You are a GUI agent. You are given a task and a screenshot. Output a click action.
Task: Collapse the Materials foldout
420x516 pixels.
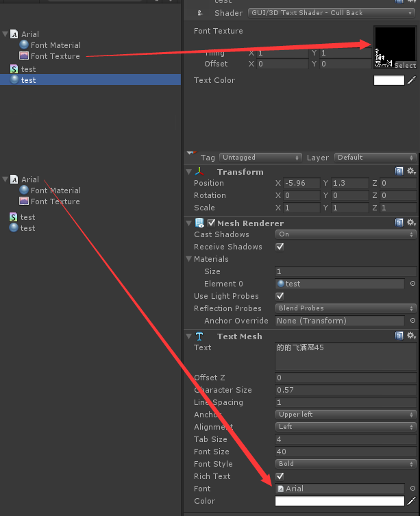click(188, 259)
